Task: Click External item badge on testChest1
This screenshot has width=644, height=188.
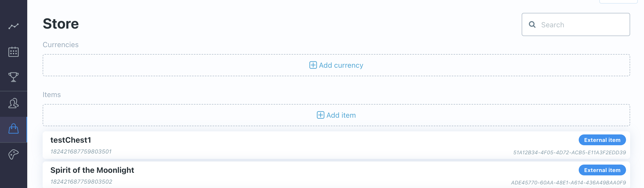Action: pos(602,140)
